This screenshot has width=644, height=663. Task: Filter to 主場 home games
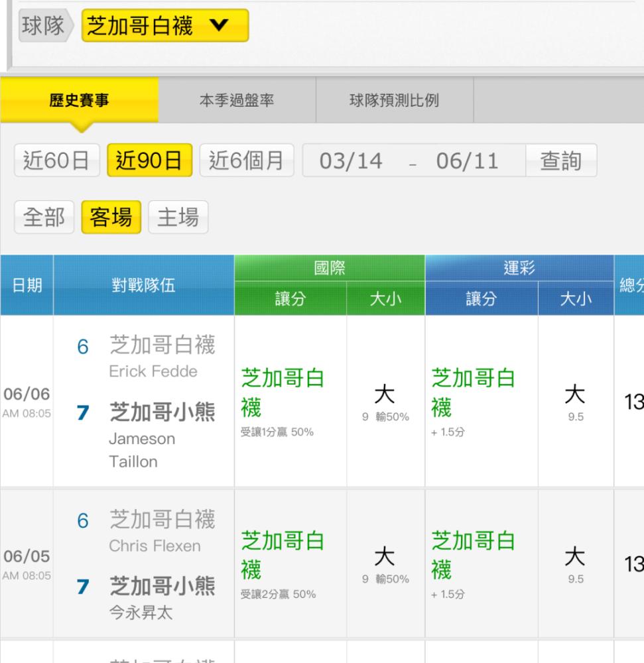click(x=178, y=217)
